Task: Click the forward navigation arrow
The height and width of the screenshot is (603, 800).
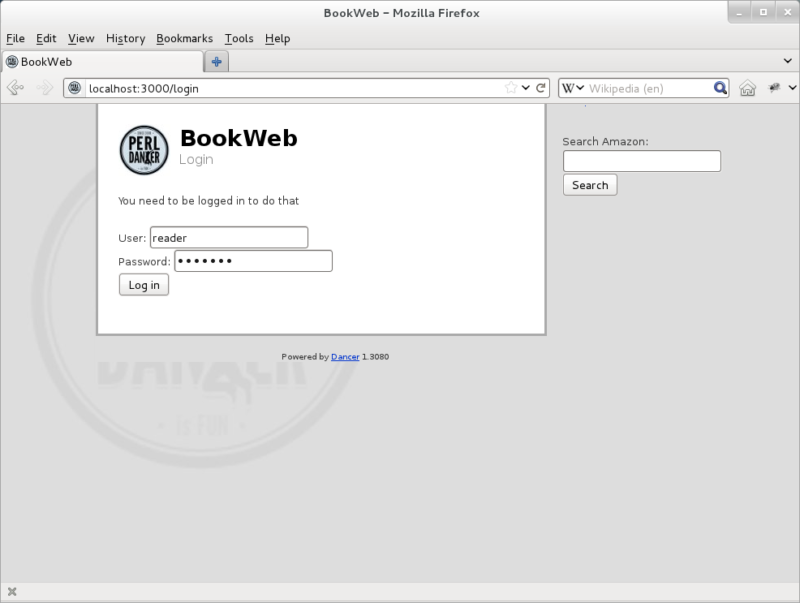Action: point(44,88)
